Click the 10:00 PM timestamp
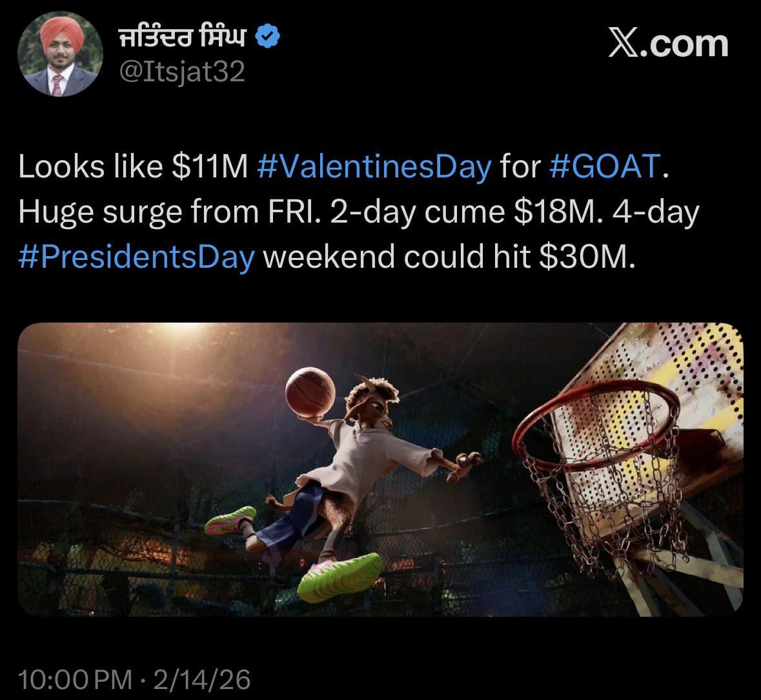 pyautogui.click(x=74, y=679)
